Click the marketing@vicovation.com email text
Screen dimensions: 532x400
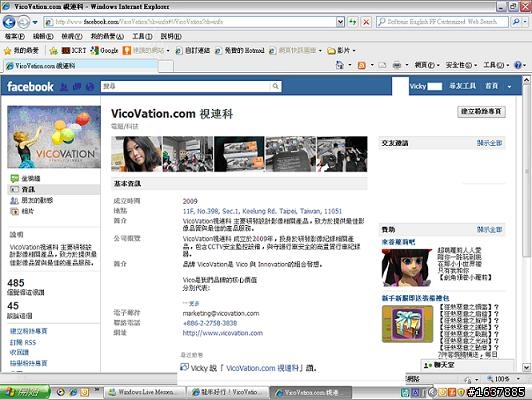pyautogui.click(x=221, y=313)
